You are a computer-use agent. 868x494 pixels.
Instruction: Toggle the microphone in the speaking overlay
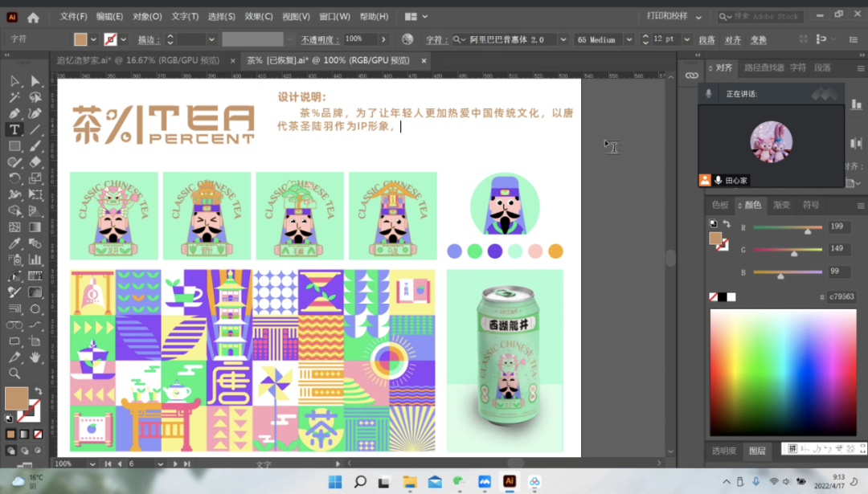pos(708,94)
